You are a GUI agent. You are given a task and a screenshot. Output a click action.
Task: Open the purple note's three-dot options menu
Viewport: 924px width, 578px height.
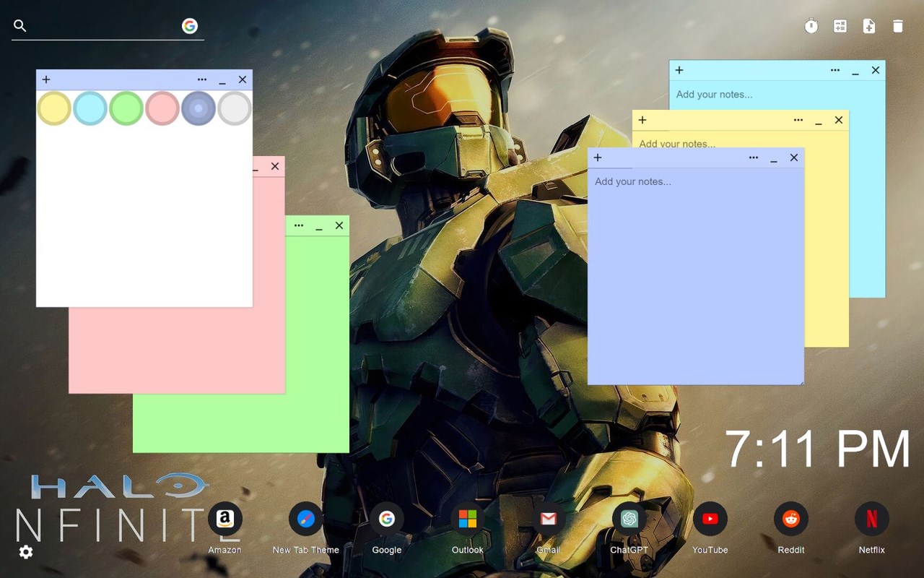tap(754, 158)
